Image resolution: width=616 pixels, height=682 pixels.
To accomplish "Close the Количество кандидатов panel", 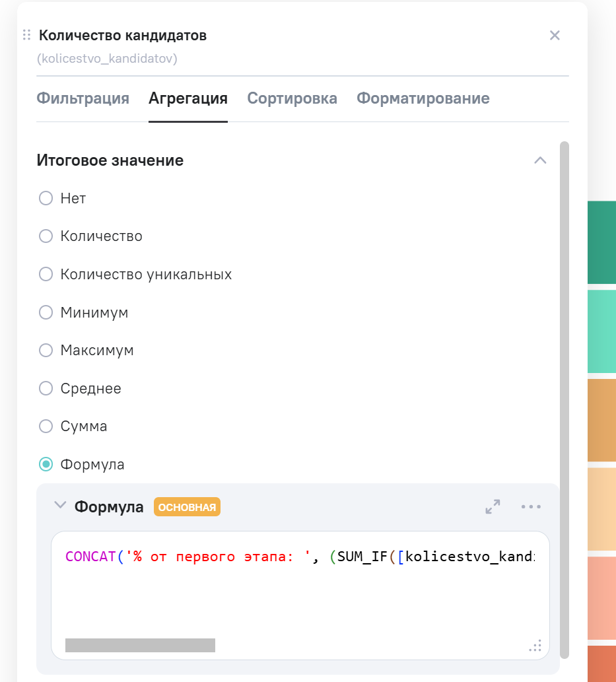I will click(555, 35).
